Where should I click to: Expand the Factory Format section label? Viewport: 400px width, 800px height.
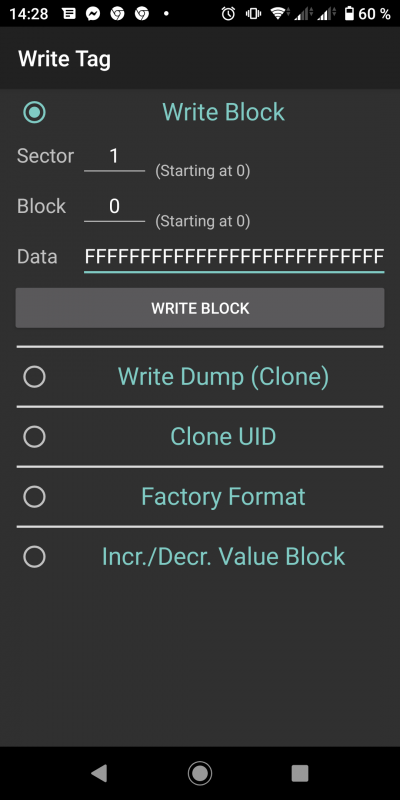pos(223,496)
